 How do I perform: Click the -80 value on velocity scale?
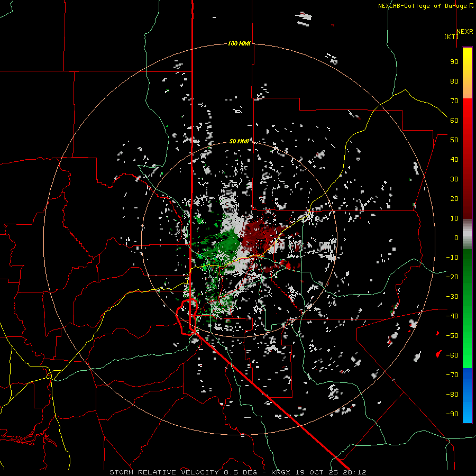(452, 395)
